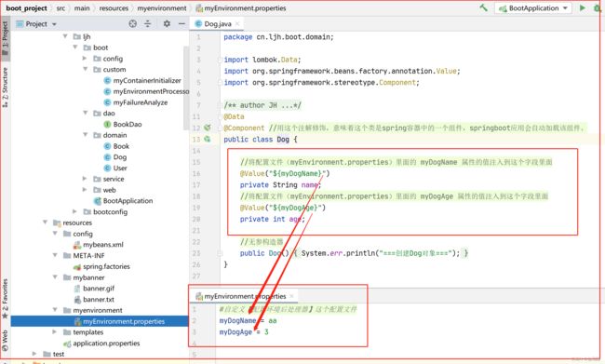This screenshot has height=364, width=605.
Task: Open the 2: Favorites tool window tab
Action: point(5,299)
